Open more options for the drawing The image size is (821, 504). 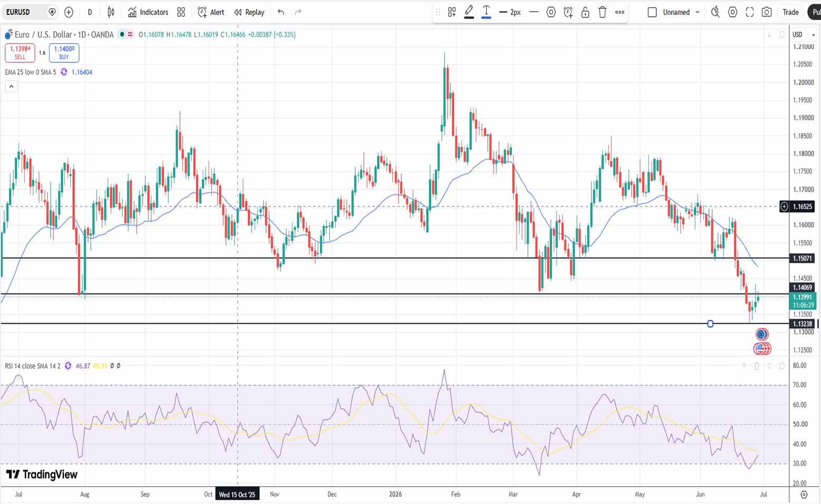[x=620, y=12]
